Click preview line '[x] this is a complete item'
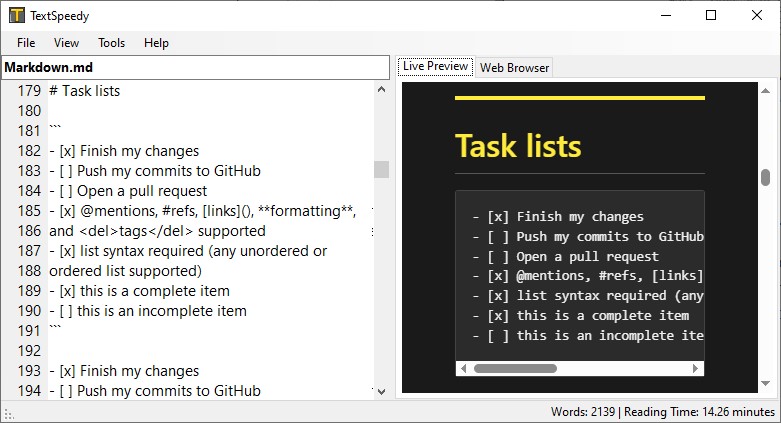This screenshot has width=781, height=423. (581, 315)
